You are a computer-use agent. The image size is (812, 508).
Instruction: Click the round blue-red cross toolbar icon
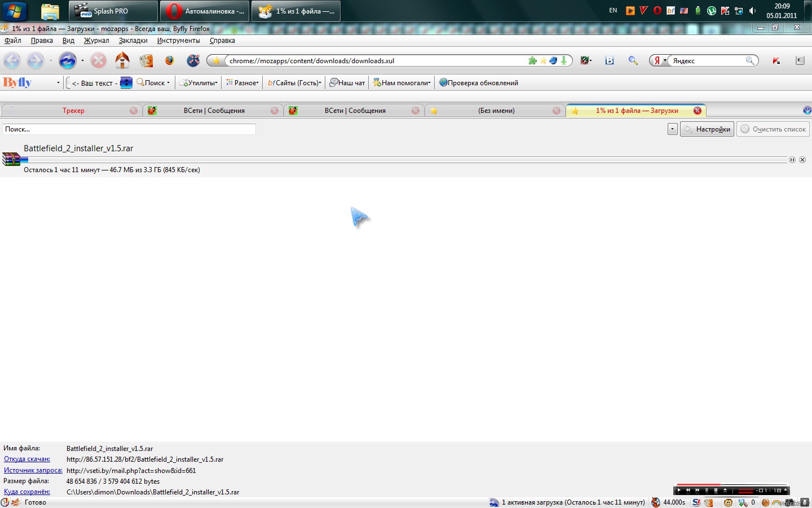[x=193, y=60]
